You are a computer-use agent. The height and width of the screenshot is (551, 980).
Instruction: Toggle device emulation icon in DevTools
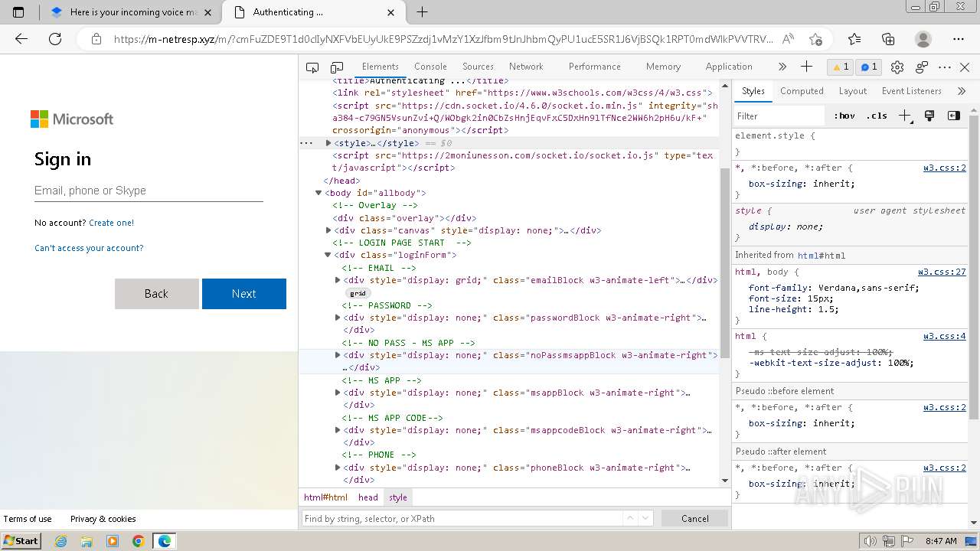[337, 67]
